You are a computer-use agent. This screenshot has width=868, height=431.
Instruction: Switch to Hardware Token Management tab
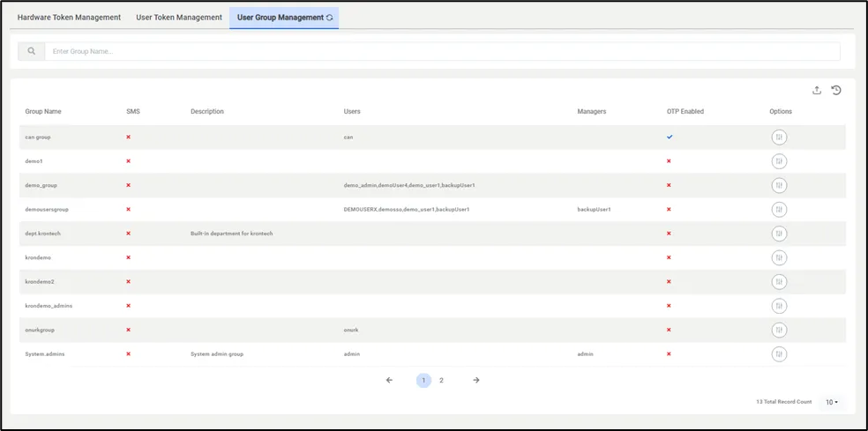click(69, 18)
